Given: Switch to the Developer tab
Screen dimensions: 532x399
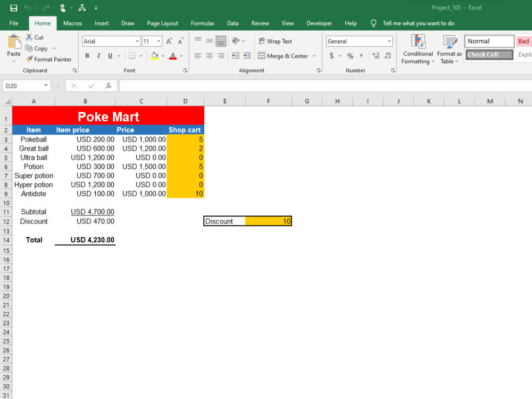Looking at the screenshot, I should coord(319,23).
